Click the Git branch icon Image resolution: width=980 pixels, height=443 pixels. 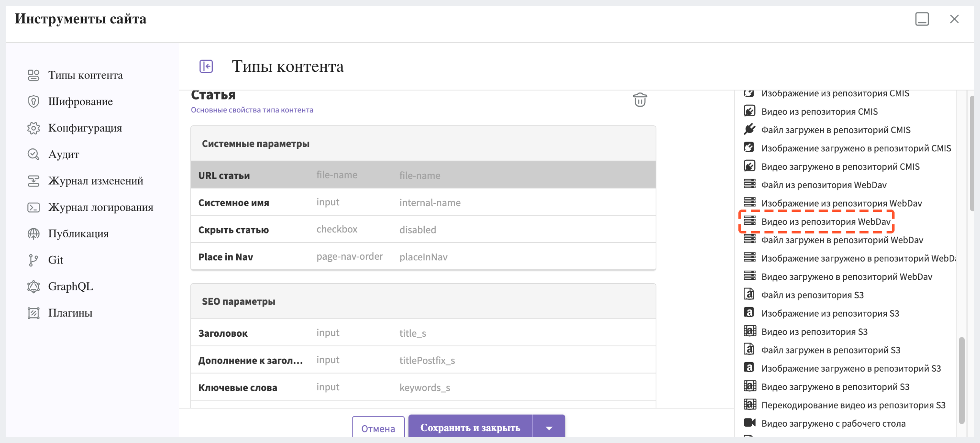(x=33, y=260)
